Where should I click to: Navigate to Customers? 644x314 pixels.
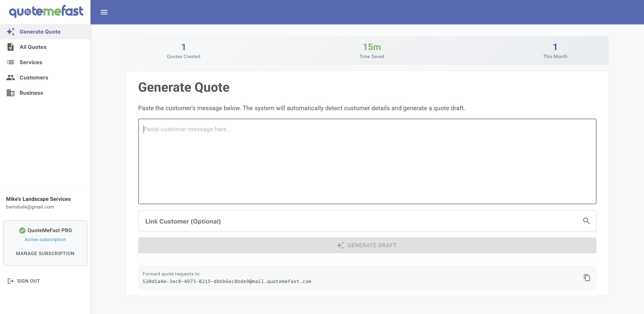(x=45, y=77)
